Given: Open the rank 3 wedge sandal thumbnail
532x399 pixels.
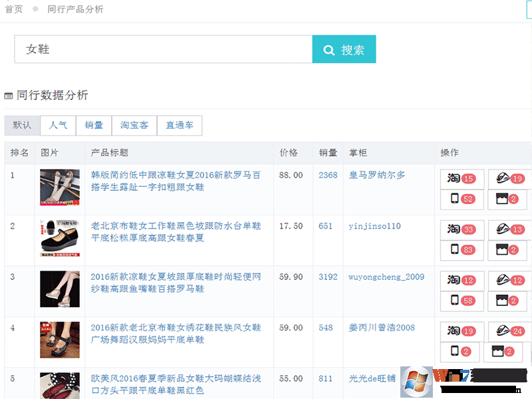Looking at the screenshot, I should [60, 289].
